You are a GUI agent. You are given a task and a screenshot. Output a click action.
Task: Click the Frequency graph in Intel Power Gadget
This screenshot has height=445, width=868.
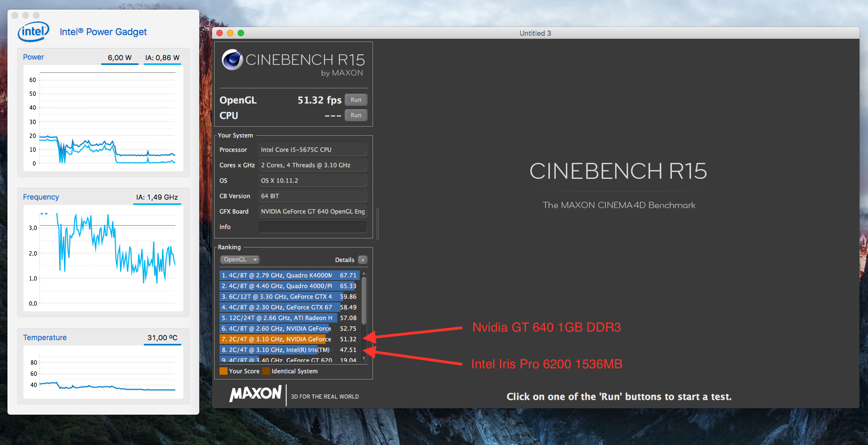click(103, 258)
